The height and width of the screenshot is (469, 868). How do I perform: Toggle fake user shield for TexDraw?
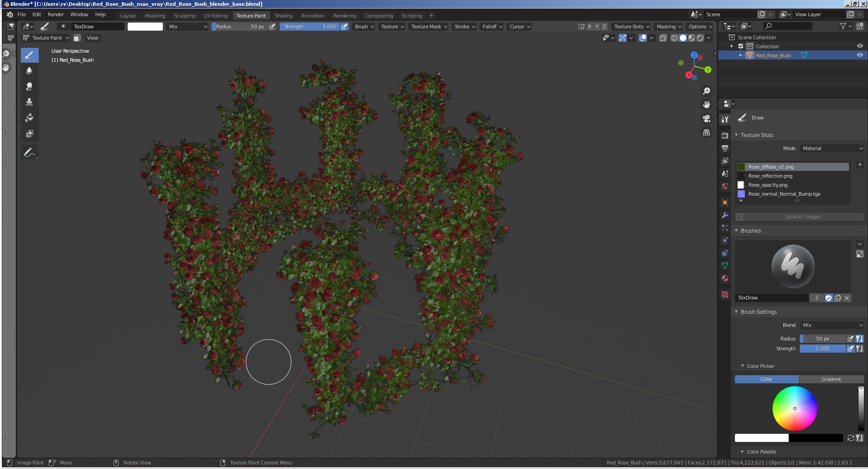tap(829, 298)
